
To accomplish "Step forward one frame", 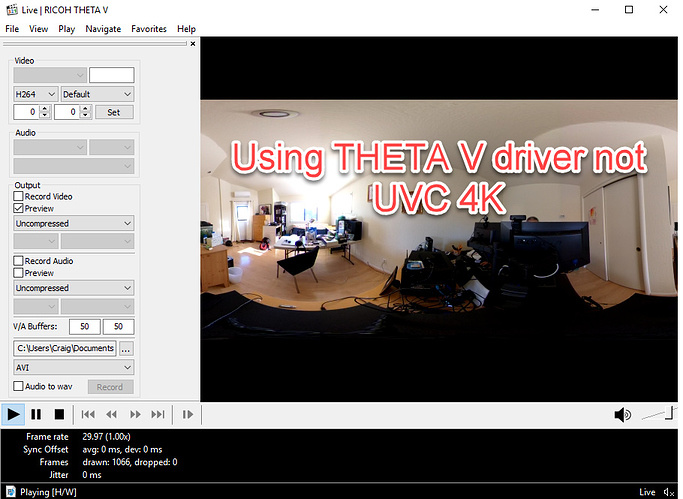I will (x=188, y=415).
